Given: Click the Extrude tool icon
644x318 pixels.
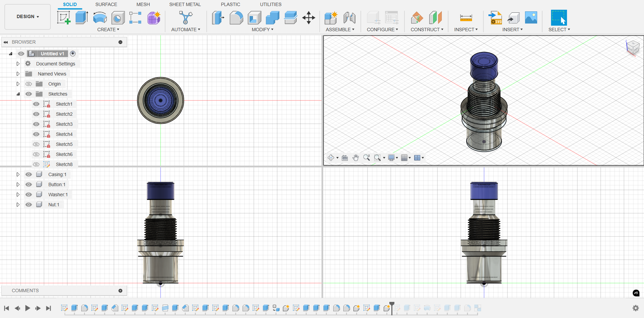Looking at the screenshot, I should (82, 18).
